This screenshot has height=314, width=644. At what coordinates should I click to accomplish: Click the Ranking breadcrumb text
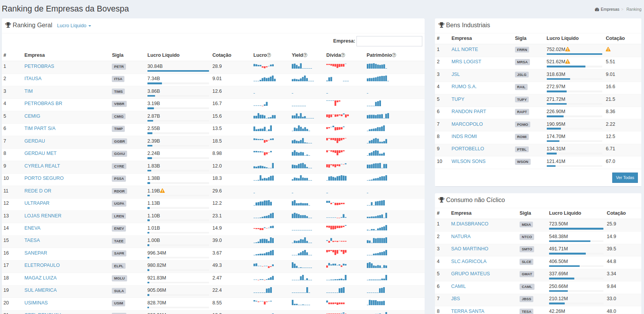[634, 9]
